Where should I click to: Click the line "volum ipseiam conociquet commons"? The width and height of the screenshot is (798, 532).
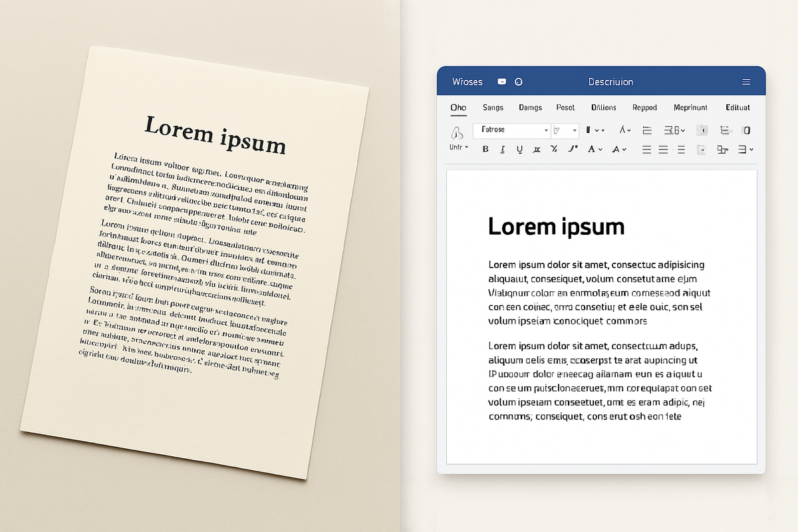click(x=567, y=321)
